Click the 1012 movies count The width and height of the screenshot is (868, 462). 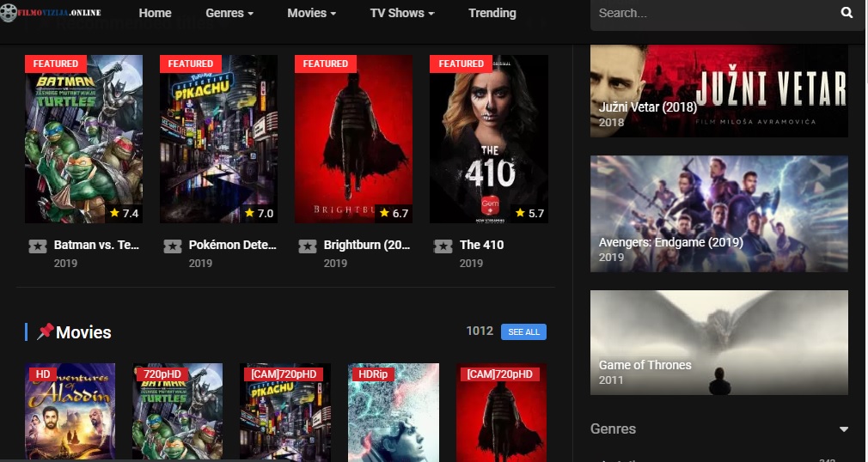pos(480,331)
